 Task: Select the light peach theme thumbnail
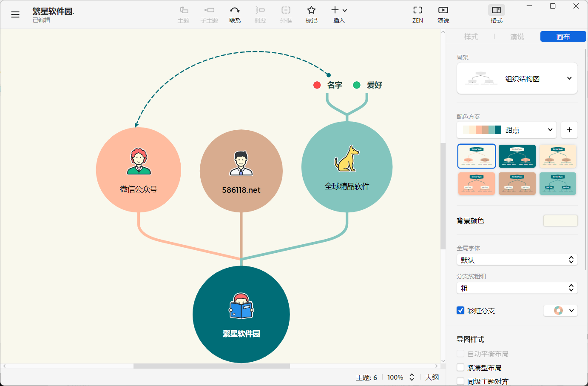(558, 156)
